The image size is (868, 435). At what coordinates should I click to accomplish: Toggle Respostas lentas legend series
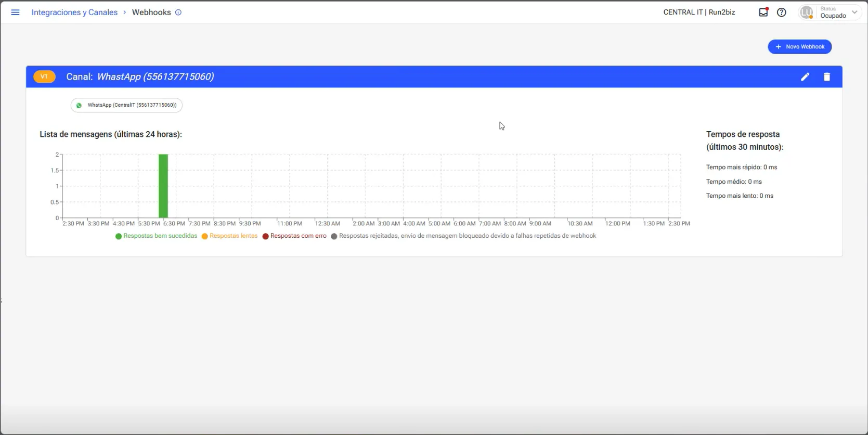tap(230, 236)
